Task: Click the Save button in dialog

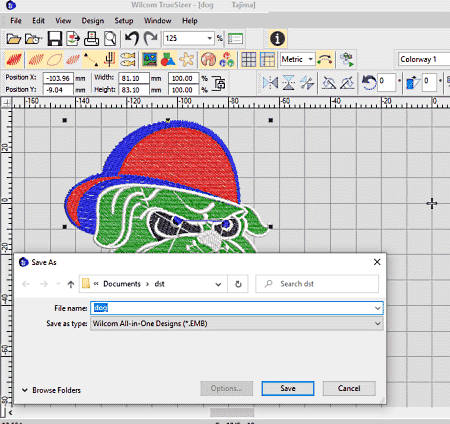Action: click(288, 388)
